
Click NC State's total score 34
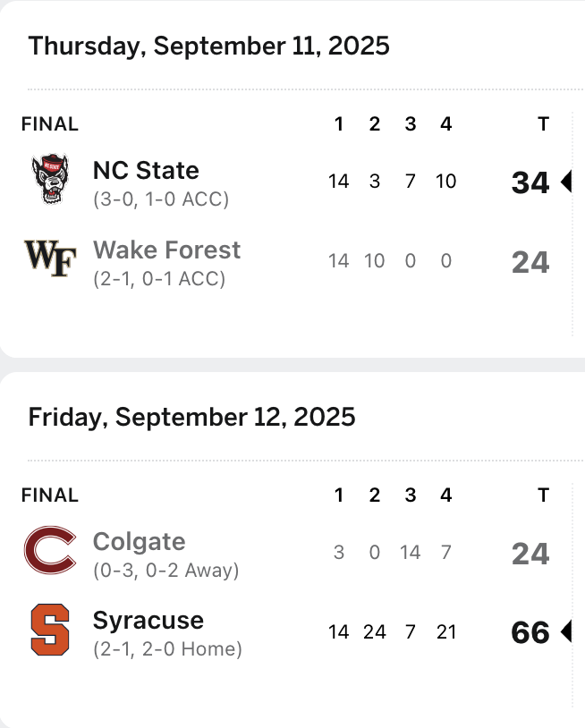click(530, 182)
